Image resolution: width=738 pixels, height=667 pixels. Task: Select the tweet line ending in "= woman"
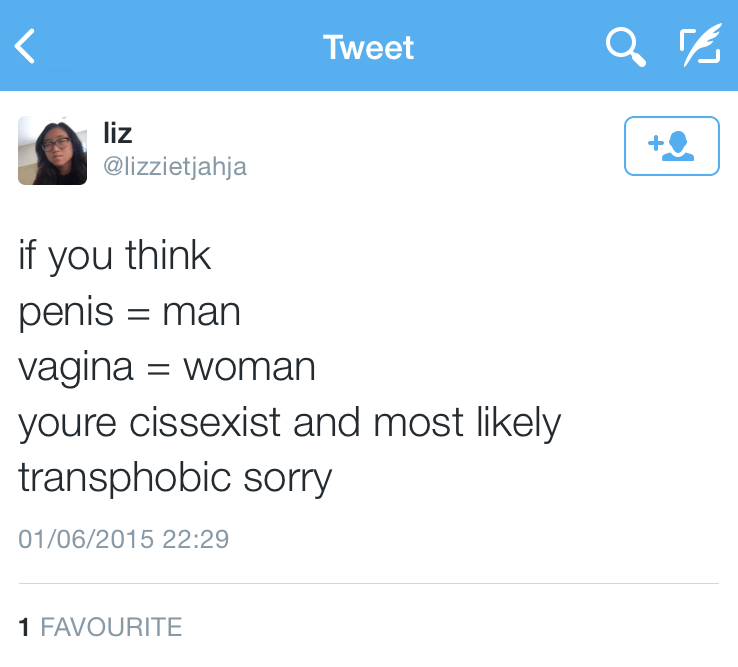pyautogui.click(x=167, y=368)
